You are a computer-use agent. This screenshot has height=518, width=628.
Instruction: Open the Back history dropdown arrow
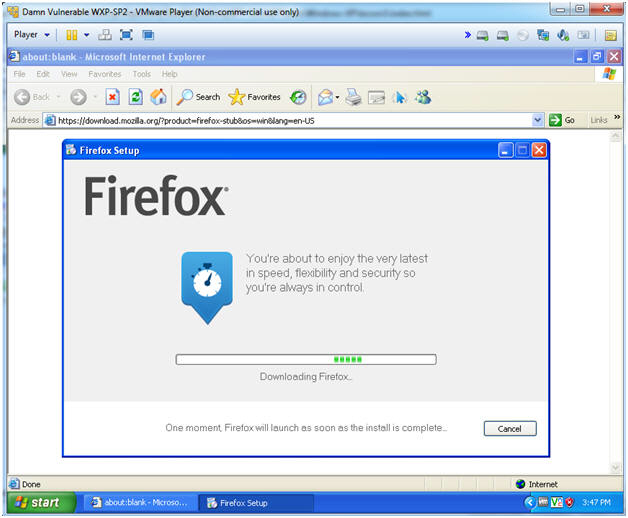[x=58, y=97]
